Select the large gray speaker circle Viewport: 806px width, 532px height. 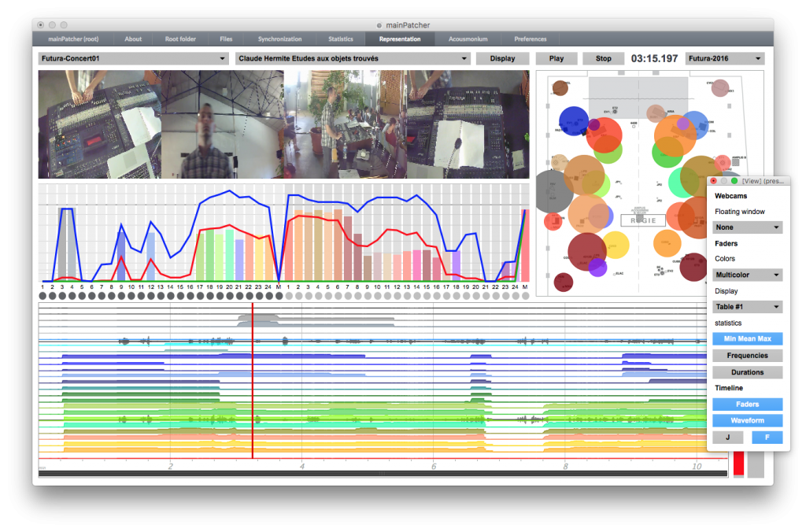tap(555, 191)
